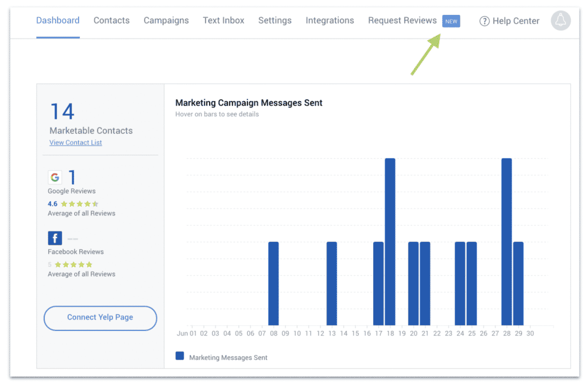Image resolution: width=588 pixels, height=385 pixels.
Task: Open the Dashboard tab
Action: (58, 20)
